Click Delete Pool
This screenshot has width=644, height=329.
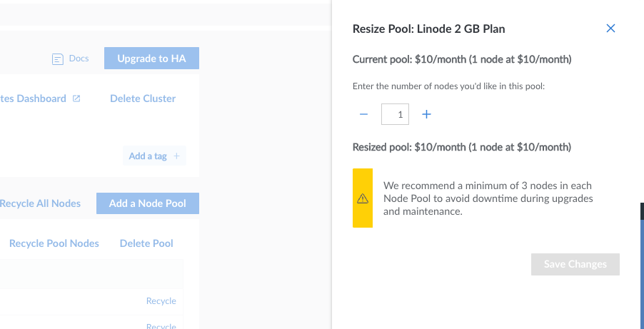[146, 243]
